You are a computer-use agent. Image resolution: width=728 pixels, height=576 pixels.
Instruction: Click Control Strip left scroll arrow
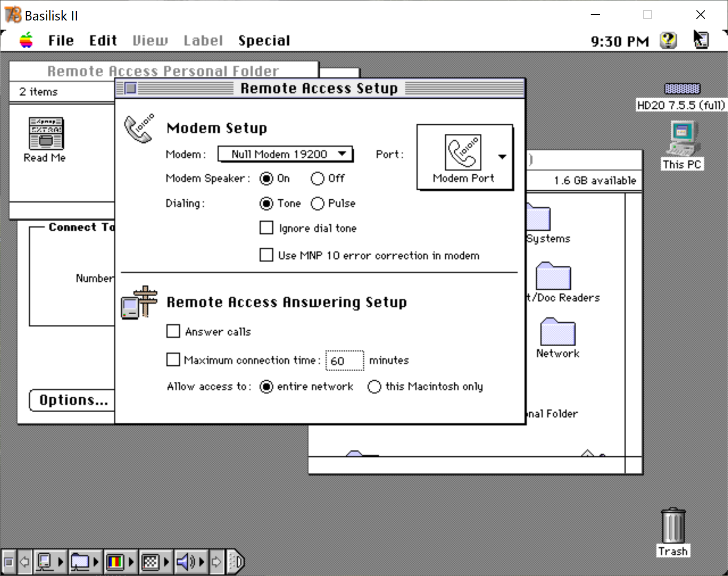point(25,562)
